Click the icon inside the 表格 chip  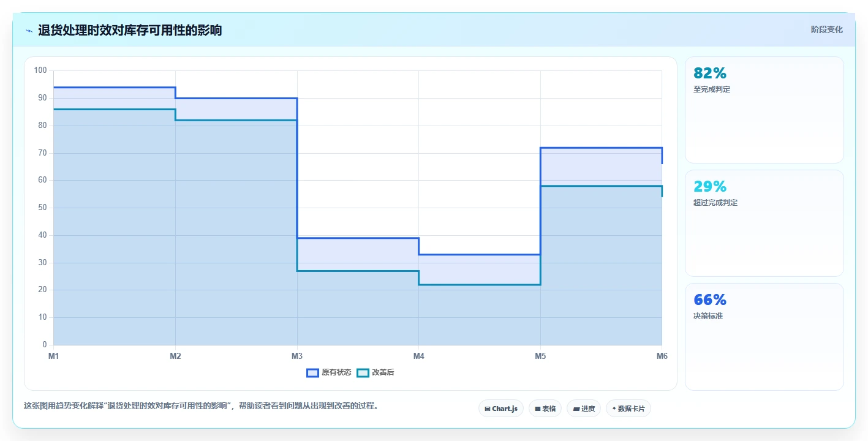(x=538, y=409)
